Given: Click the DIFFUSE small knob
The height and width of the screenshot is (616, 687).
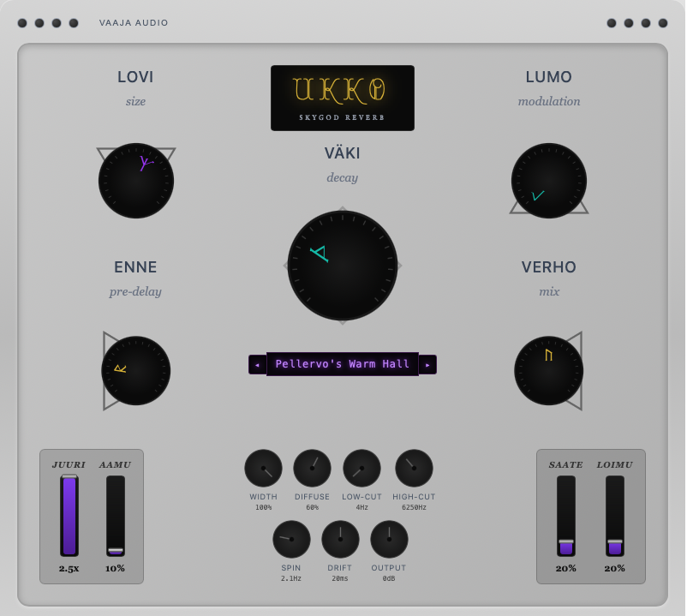Looking at the screenshot, I should (312, 468).
